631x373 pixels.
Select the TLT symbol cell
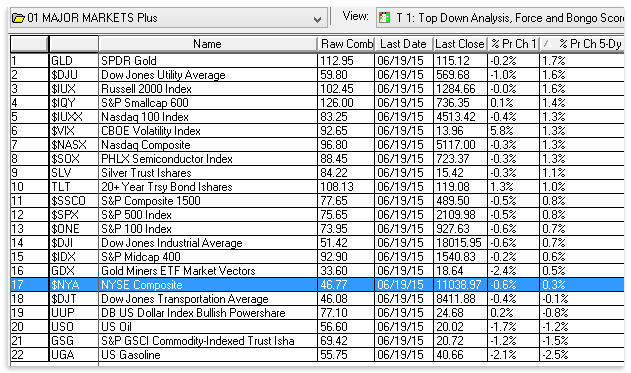pyautogui.click(x=74, y=187)
